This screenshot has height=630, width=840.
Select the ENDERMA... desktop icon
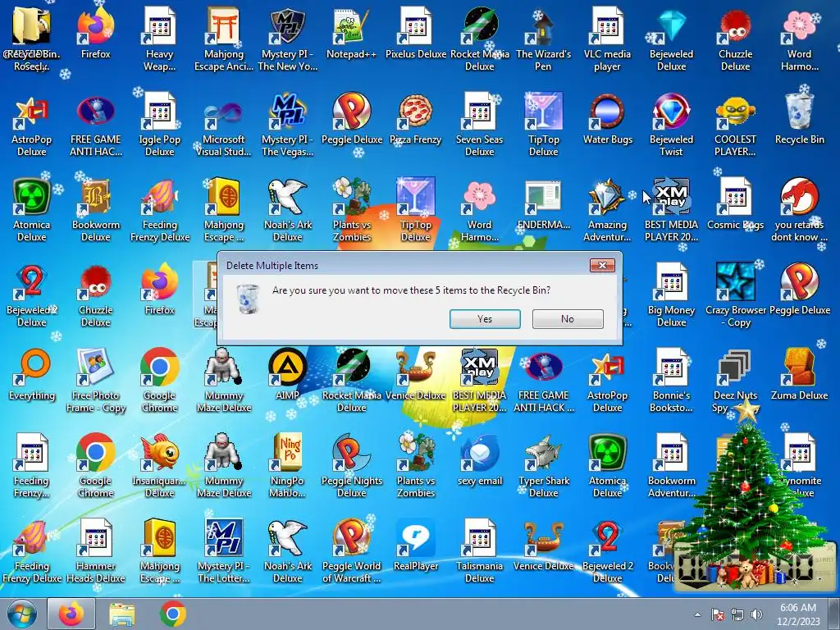pyautogui.click(x=543, y=204)
